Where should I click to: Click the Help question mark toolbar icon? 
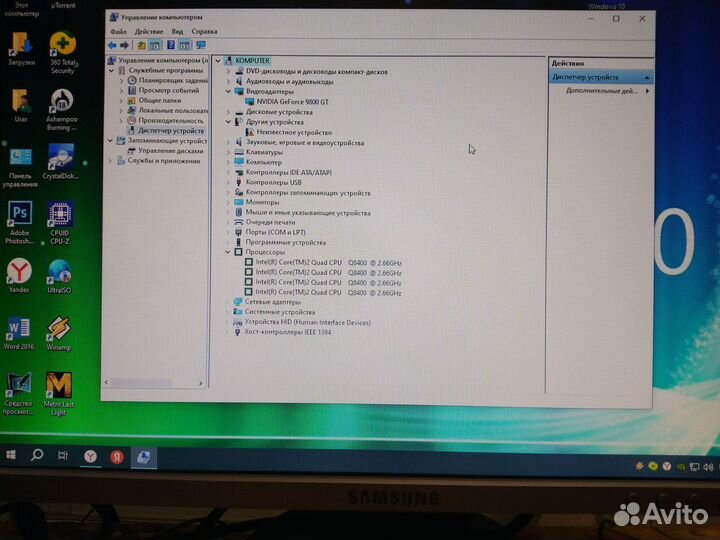point(171,45)
